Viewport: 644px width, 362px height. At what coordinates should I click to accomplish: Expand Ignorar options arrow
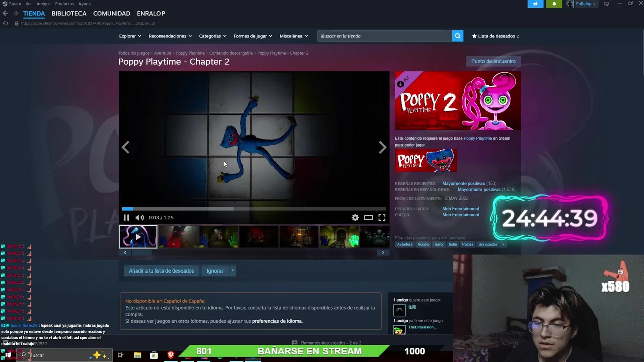coord(233,270)
